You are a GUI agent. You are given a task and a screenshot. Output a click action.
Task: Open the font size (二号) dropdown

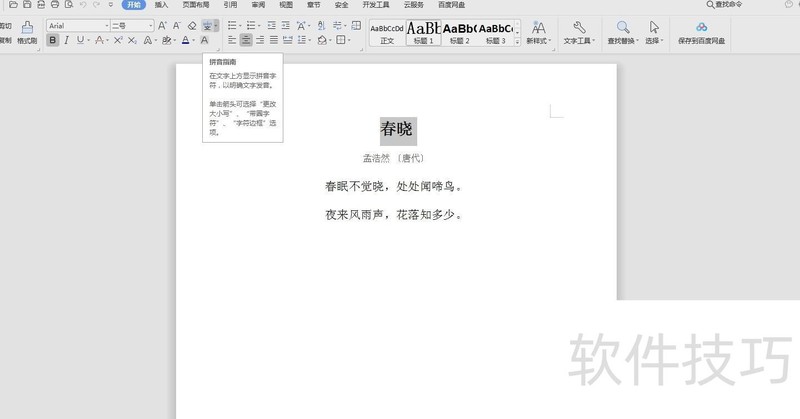coord(151,26)
